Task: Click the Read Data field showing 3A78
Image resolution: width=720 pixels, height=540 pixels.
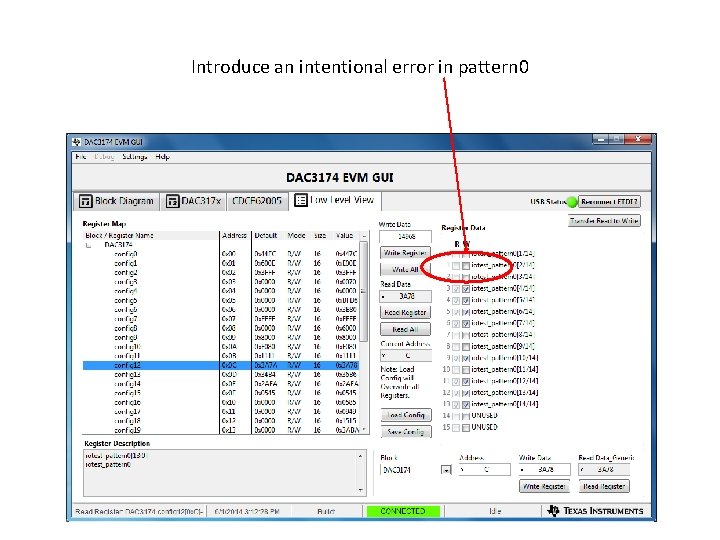Action: [x=405, y=297]
